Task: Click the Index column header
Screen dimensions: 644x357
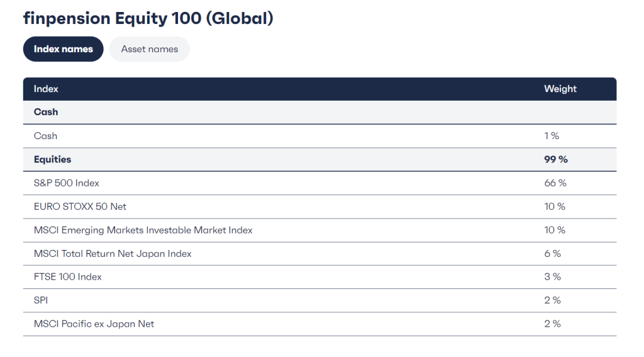Action: tap(46, 89)
